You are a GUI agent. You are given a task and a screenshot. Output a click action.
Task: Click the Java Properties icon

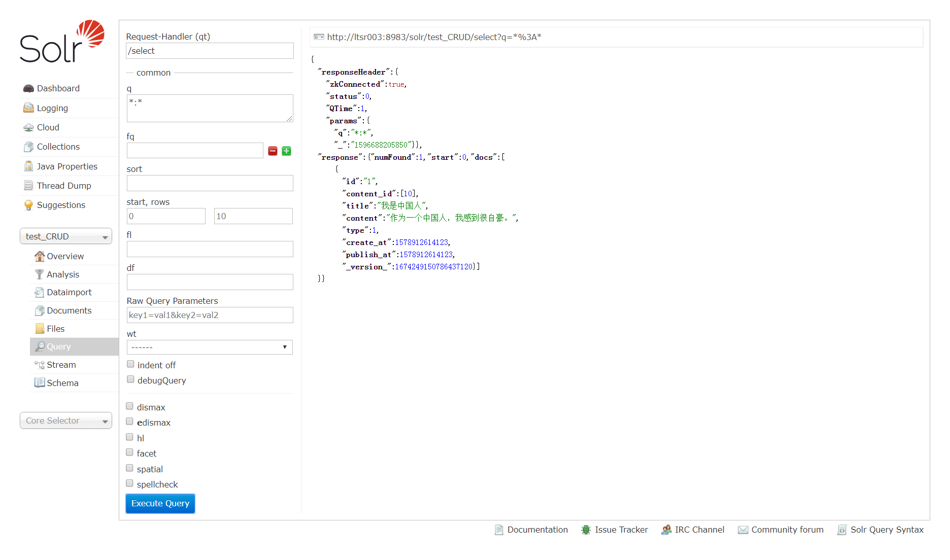28,166
